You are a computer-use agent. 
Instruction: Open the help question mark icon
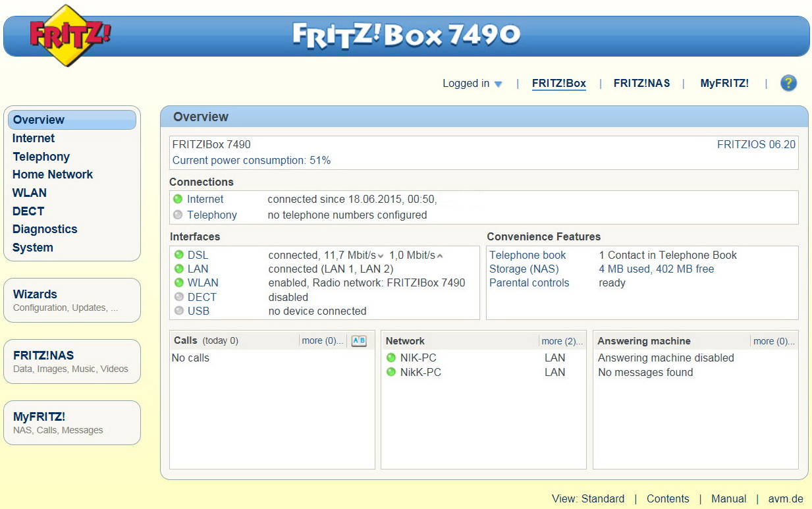coord(788,83)
